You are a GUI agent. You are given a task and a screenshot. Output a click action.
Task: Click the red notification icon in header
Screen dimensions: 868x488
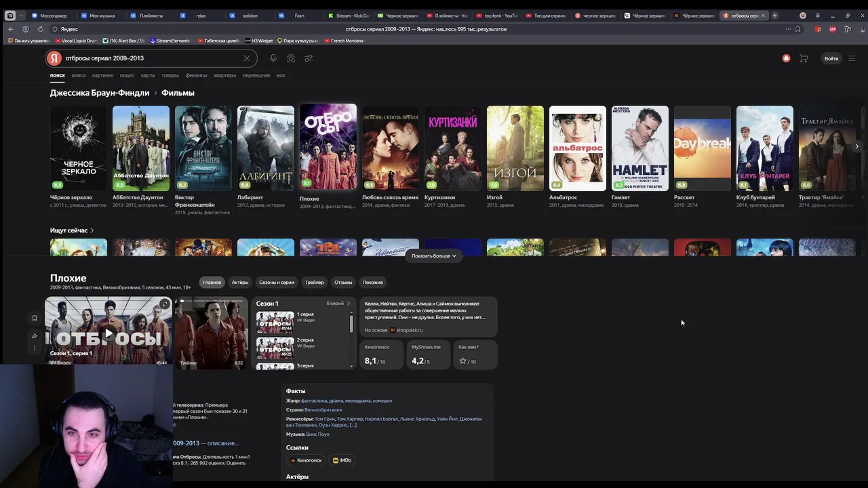pyautogui.click(x=786, y=58)
